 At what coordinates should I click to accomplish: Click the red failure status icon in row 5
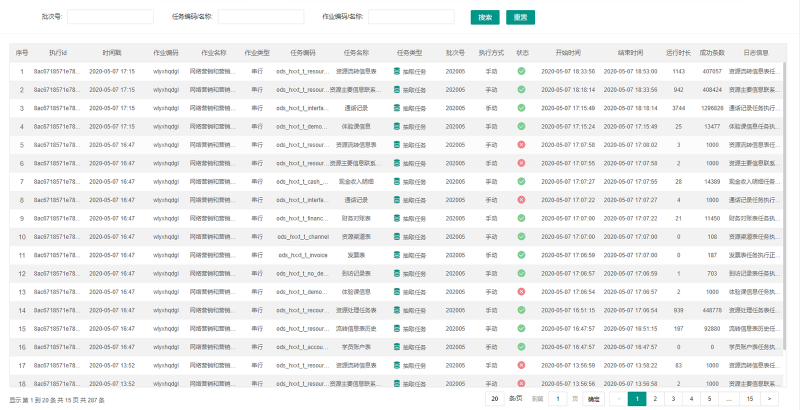521,145
